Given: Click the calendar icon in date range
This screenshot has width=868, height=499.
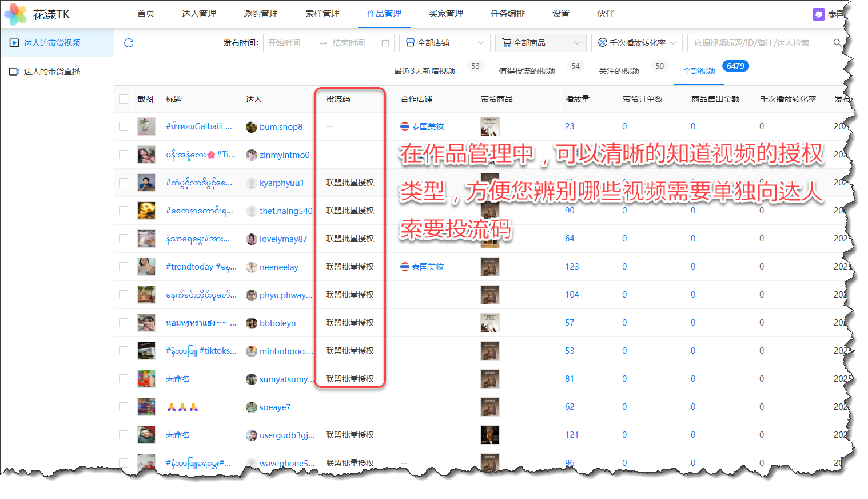Looking at the screenshot, I should (x=385, y=43).
